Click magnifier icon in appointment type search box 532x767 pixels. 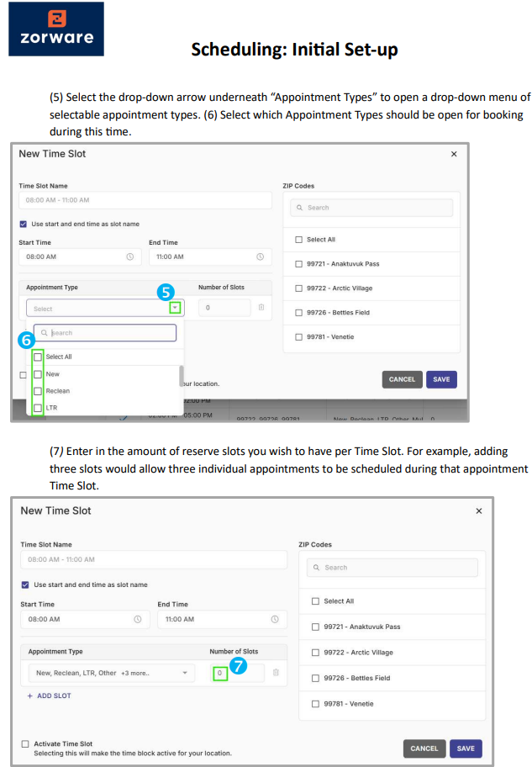45,333
